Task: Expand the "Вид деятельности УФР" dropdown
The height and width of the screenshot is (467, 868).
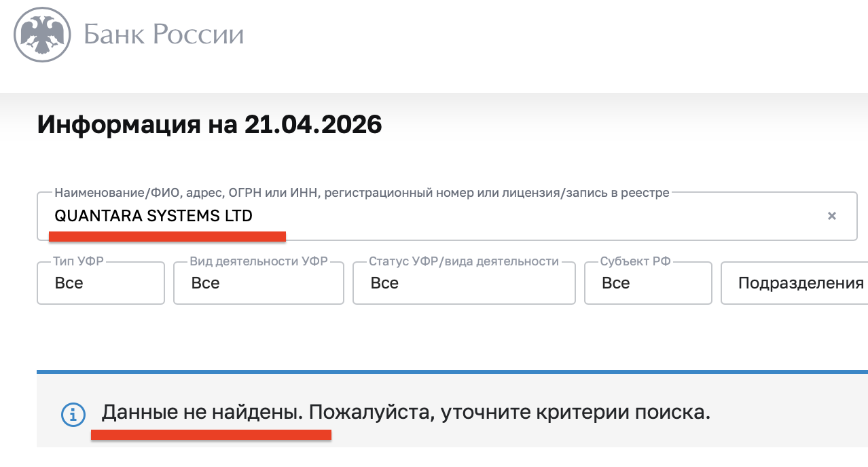Action: [x=258, y=282]
